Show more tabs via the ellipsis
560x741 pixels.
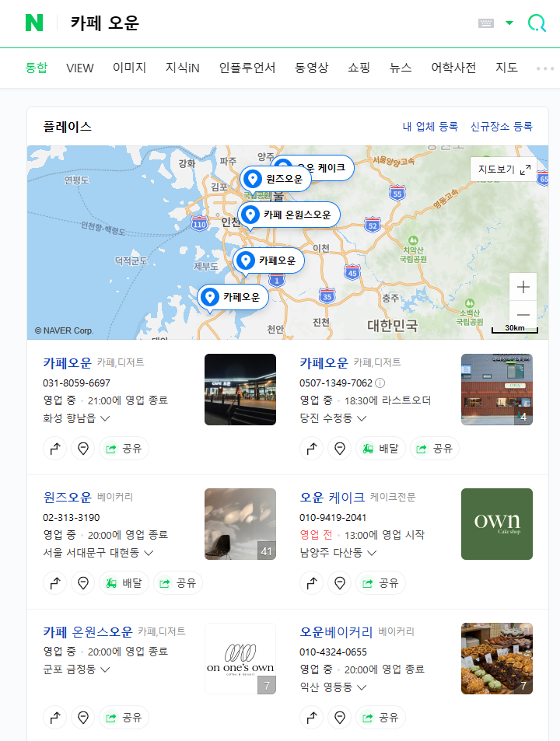coord(545,68)
